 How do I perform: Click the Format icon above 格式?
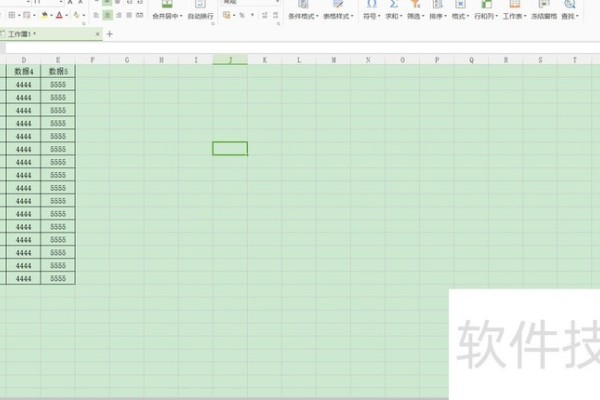tap(460, 4)
